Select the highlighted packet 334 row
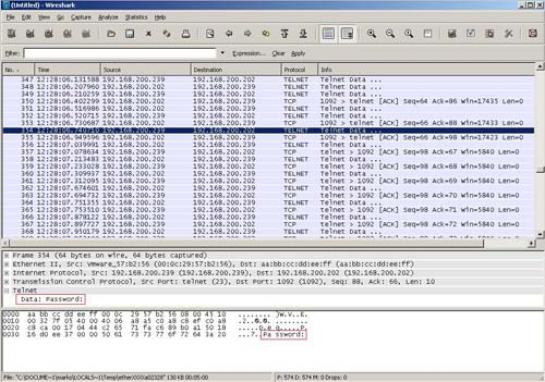The width and height of the screenshot is (545, 382). (268, 130)
